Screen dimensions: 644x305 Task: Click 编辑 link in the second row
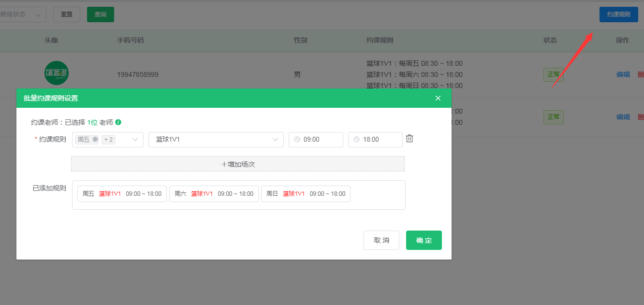click(623, 117)
